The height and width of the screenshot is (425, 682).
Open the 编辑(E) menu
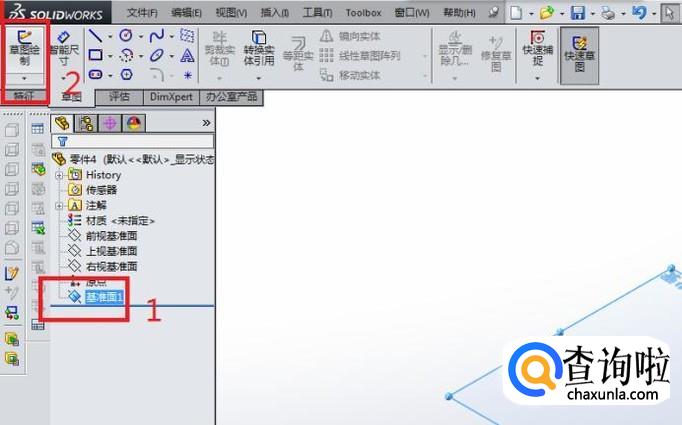[x=186, y=13]
